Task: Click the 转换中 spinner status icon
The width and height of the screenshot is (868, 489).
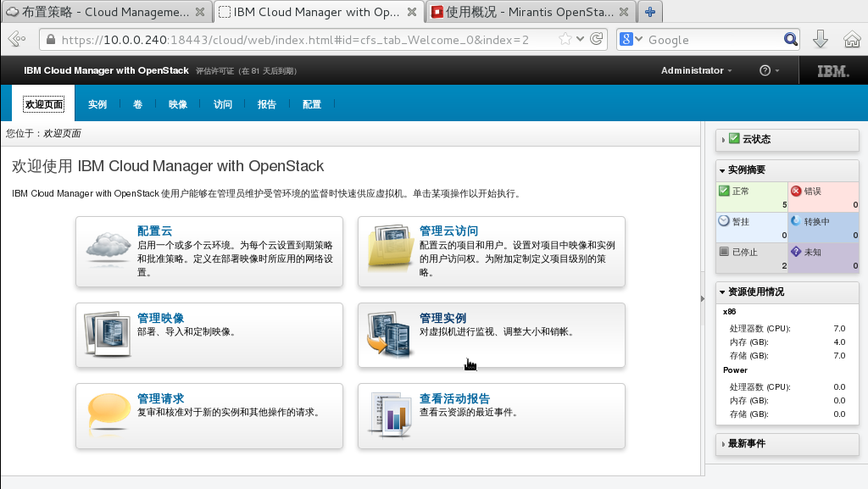Action: tap(795, 220)
